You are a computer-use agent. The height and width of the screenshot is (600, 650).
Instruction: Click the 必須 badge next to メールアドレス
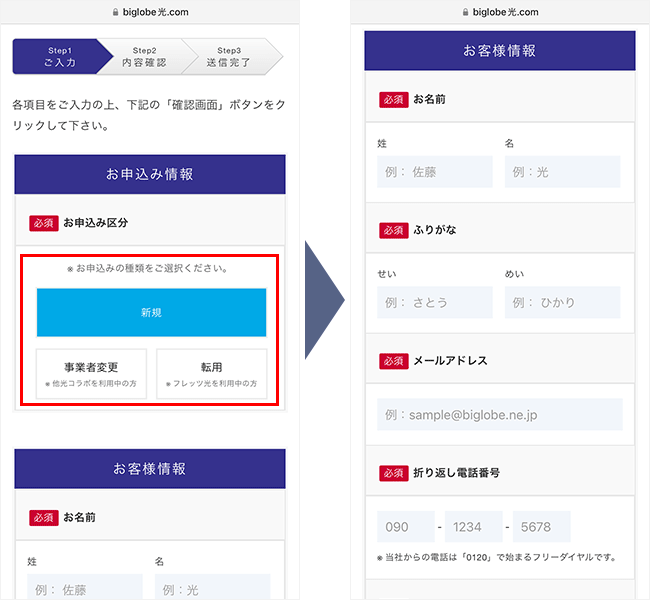[x=394, y=361]
